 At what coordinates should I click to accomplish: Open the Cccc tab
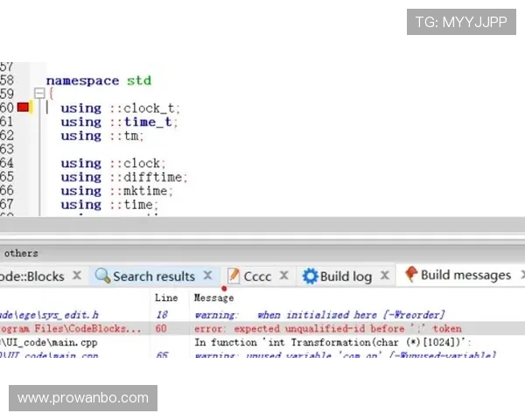[x=257, y=276]
